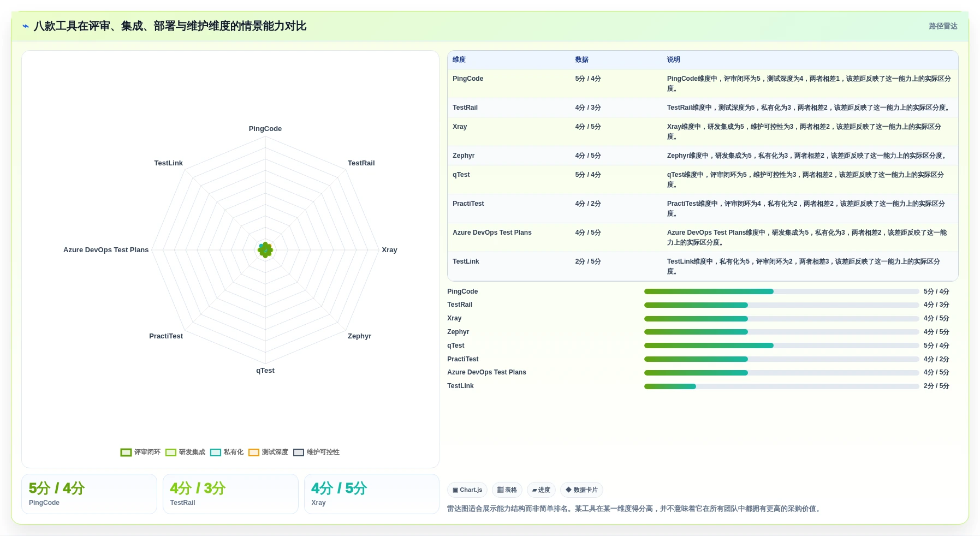Click the TestLink description cell text
Viewport: 980px width, 536px height.
(803, 266)
